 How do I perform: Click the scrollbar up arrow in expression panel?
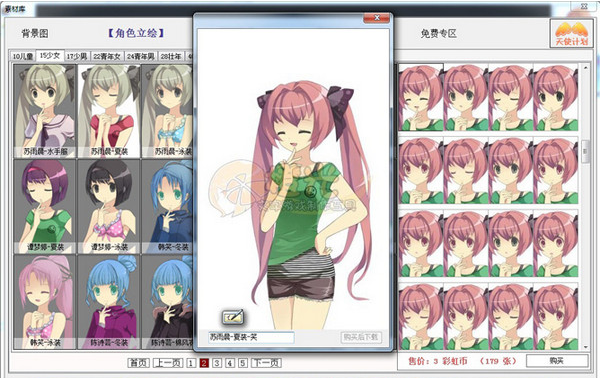pos(585,68)
